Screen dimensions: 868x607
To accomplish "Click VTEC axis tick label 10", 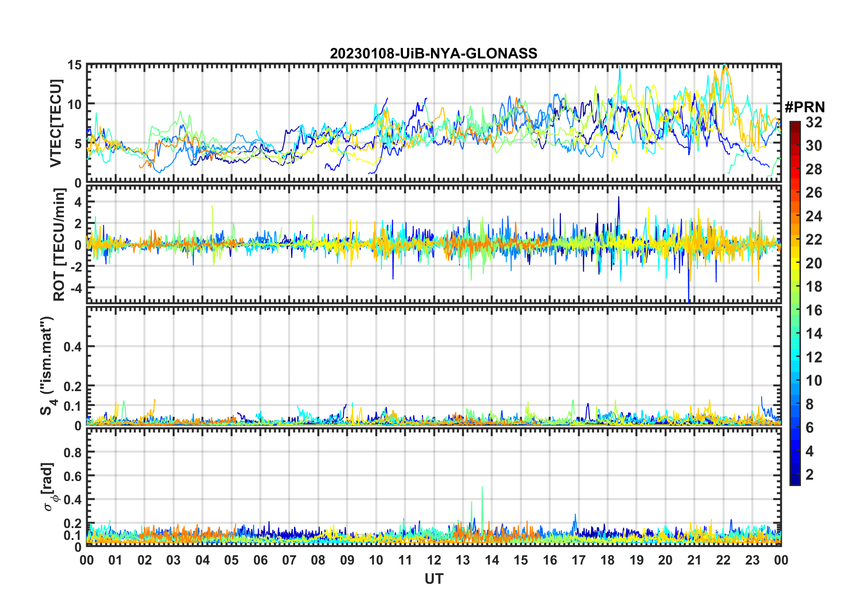I will 74,105.
